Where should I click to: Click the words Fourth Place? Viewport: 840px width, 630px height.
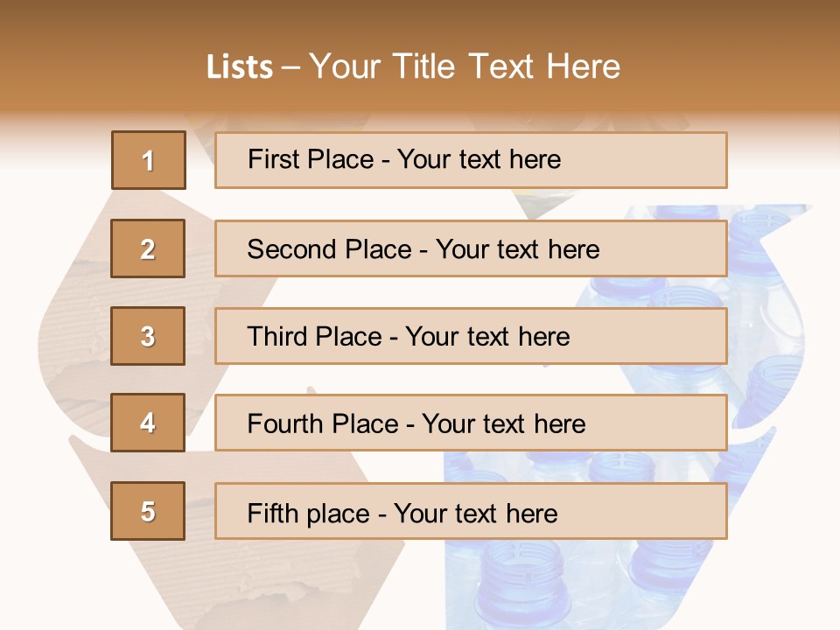click(x=323, y=423)
